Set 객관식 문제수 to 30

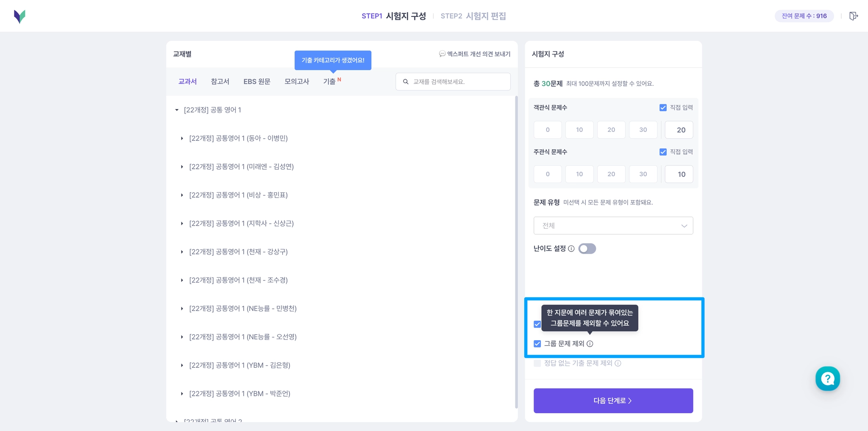tap(643, 130)
